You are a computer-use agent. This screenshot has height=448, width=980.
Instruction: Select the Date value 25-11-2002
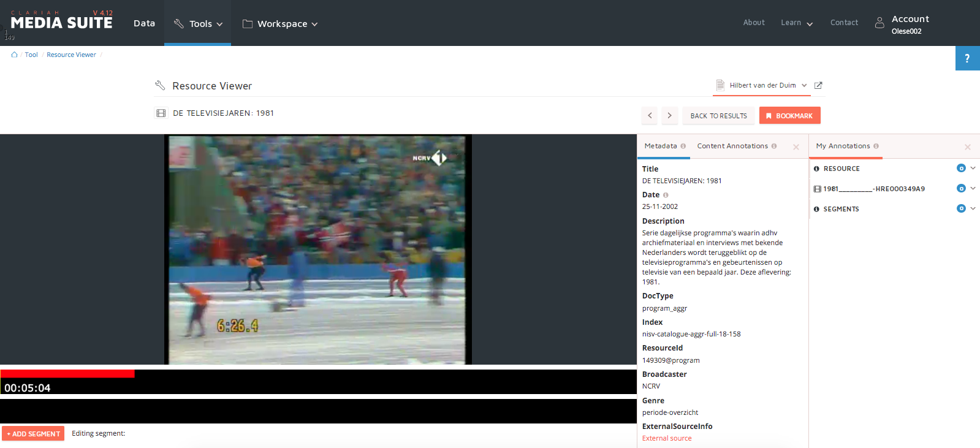click(x=659, y=207)
